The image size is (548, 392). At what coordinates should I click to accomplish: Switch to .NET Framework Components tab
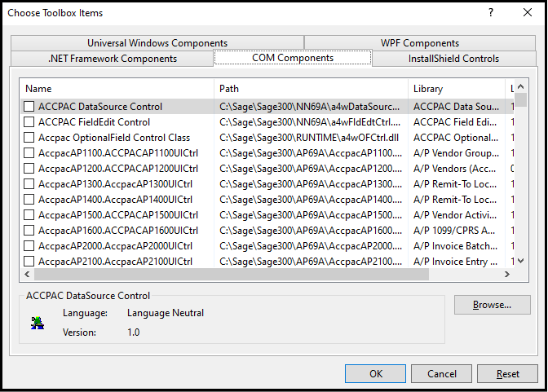tap(113, 59)
